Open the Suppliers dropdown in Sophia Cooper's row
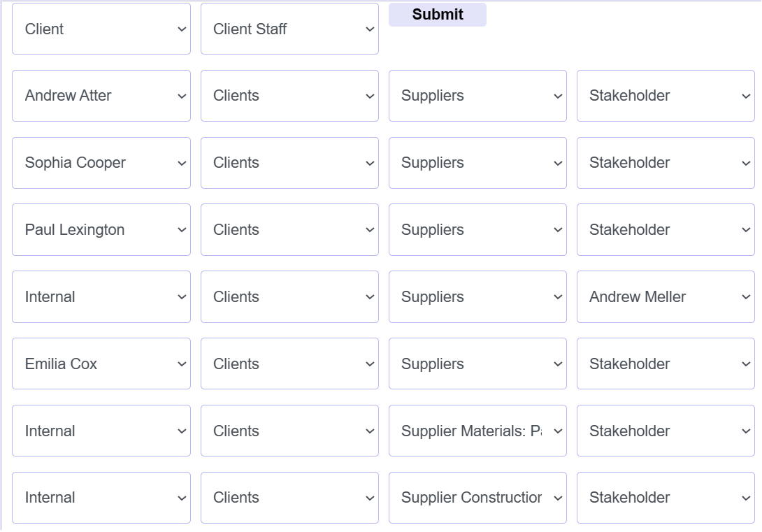The height and width of the screenshot is (532, 762). [x=477, y=163]
